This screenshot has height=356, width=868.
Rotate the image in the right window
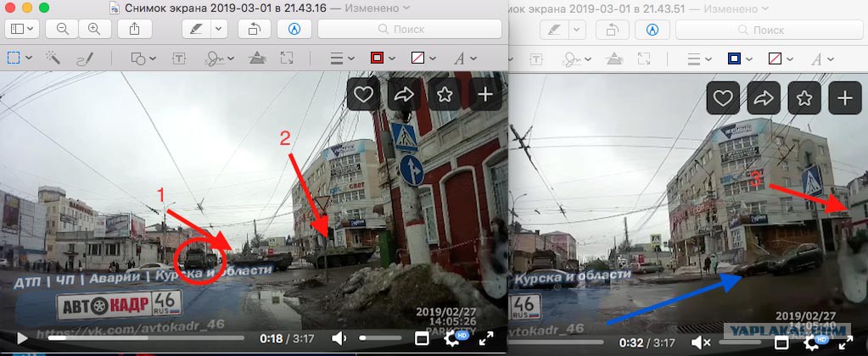point(613,30)
